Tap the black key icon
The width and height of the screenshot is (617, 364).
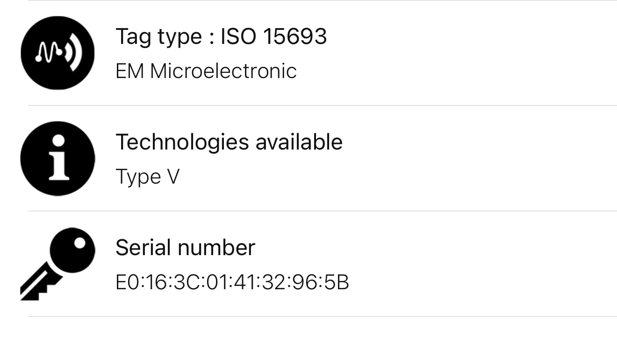click(57, 264)
